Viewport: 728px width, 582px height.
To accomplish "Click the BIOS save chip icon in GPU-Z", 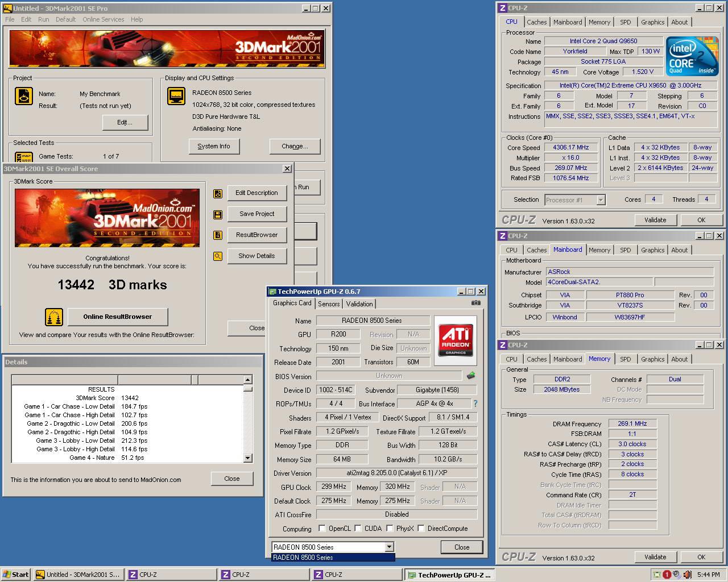I will pos(471,376).
